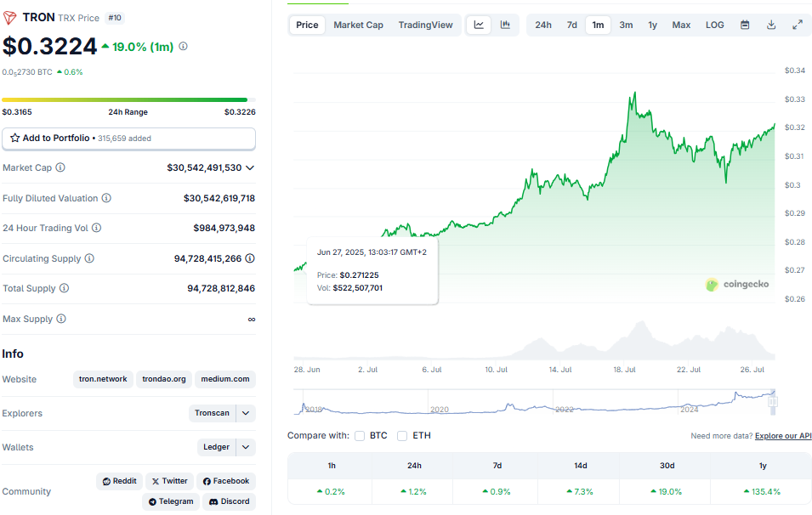Viewport: 812px width, 515px height.
Task: Click Explore our API link
Action: 783,436
